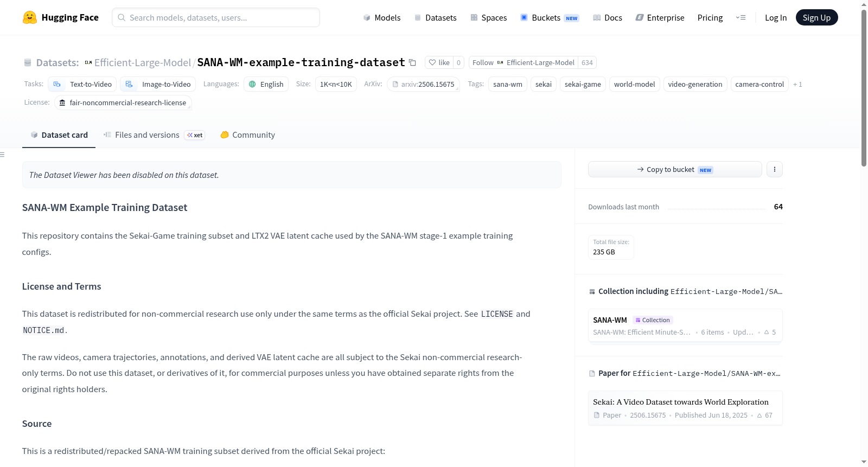Screen dimensions: 868x467
Task: Expand the +1 hidden tags
Action: tap(797, 84)
